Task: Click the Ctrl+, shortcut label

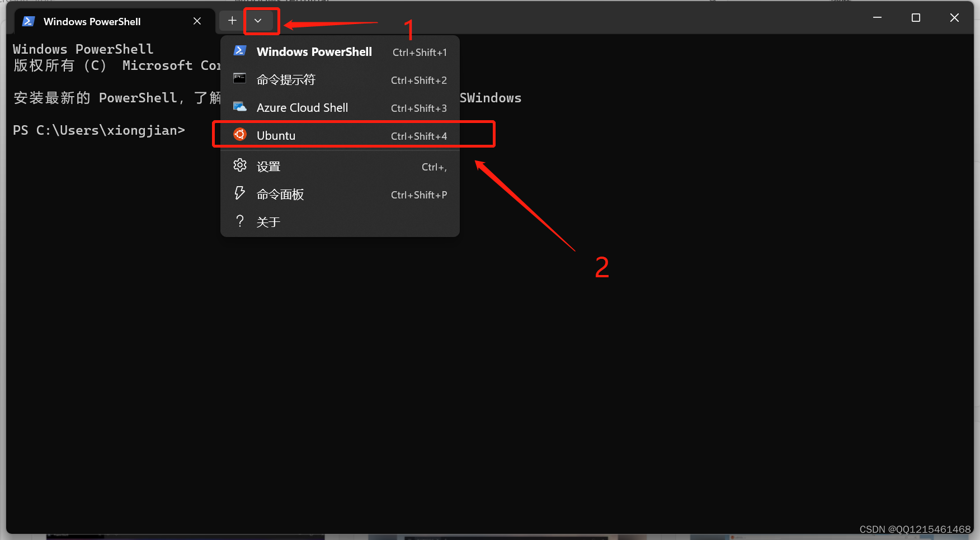Action: [434, 167]
